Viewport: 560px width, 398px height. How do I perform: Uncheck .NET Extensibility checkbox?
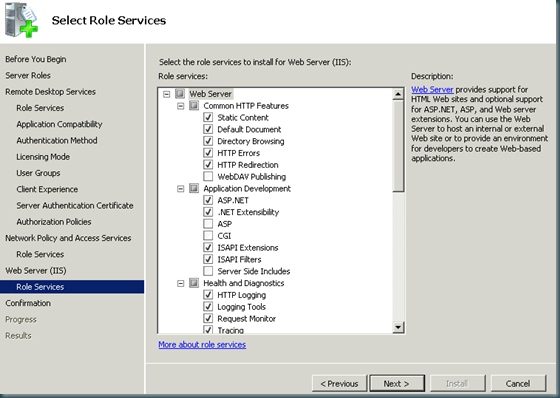tap(208, 212)
